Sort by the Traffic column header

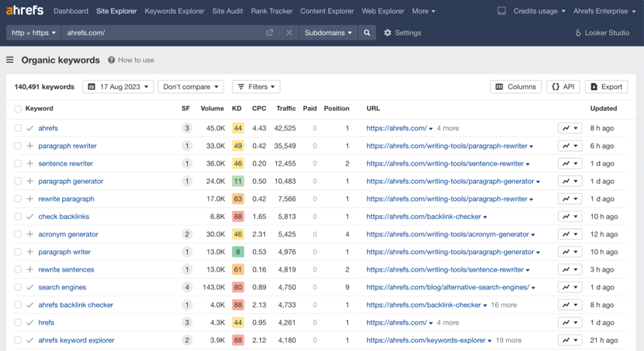click(286, 109)
